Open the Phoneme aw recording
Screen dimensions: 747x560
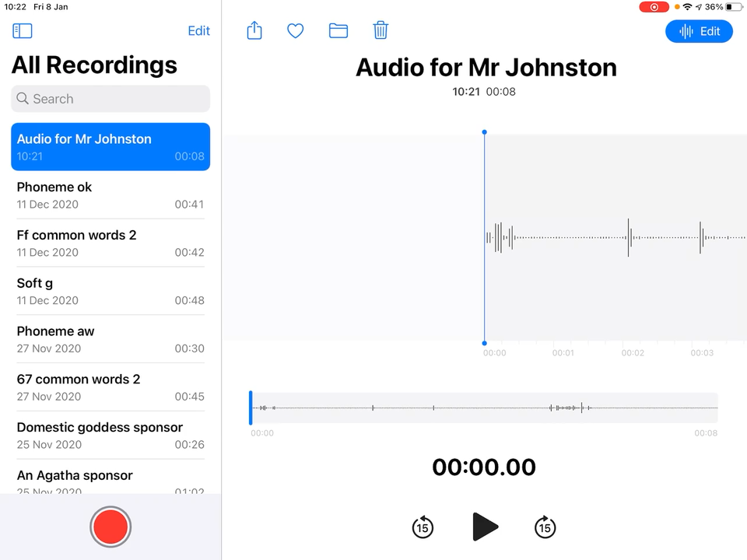(x=110, y=339)
